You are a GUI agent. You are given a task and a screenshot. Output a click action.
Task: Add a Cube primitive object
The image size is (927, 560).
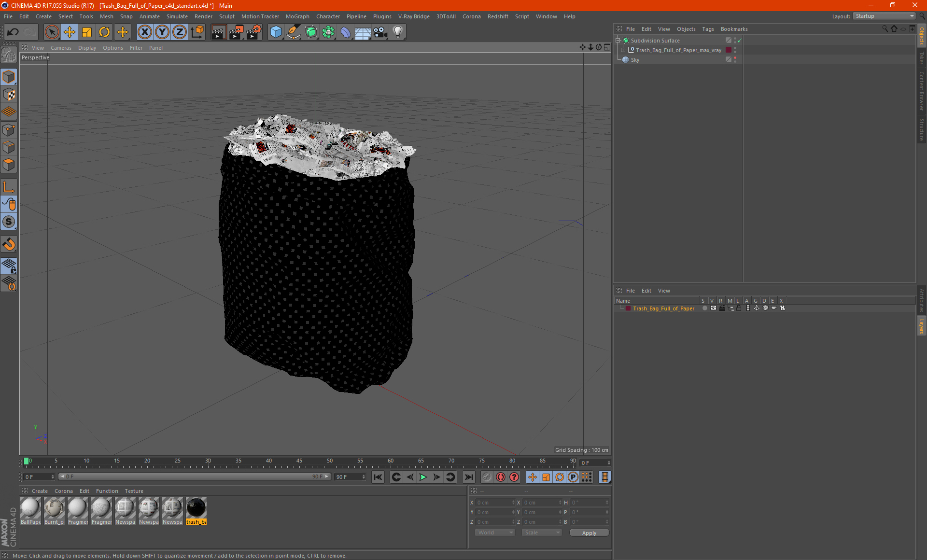pos(276,32)
